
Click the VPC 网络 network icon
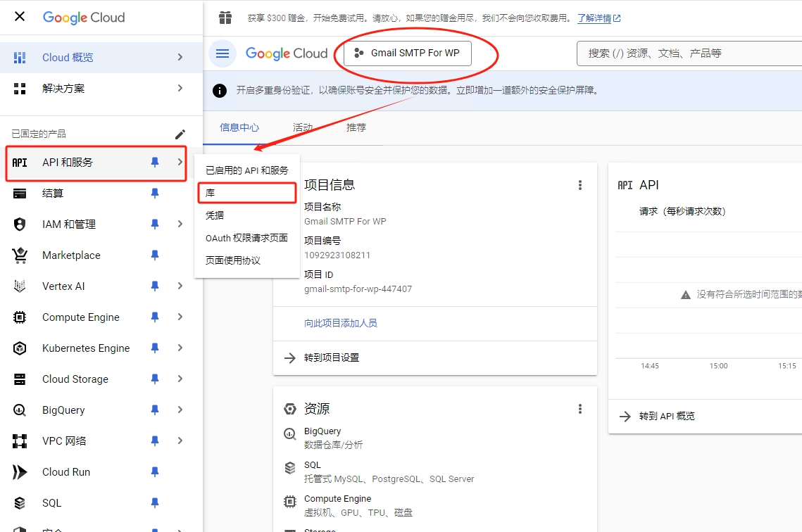(x=20, y=441)
